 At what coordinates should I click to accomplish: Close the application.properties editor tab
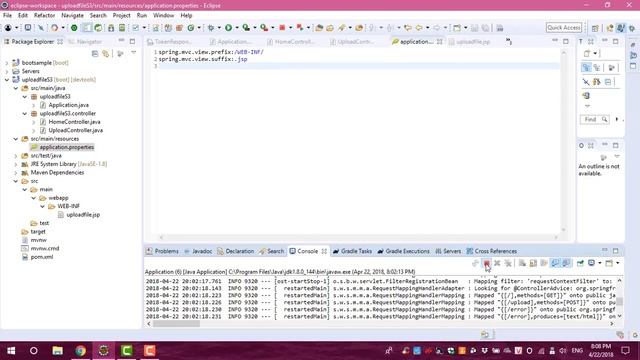440,42
